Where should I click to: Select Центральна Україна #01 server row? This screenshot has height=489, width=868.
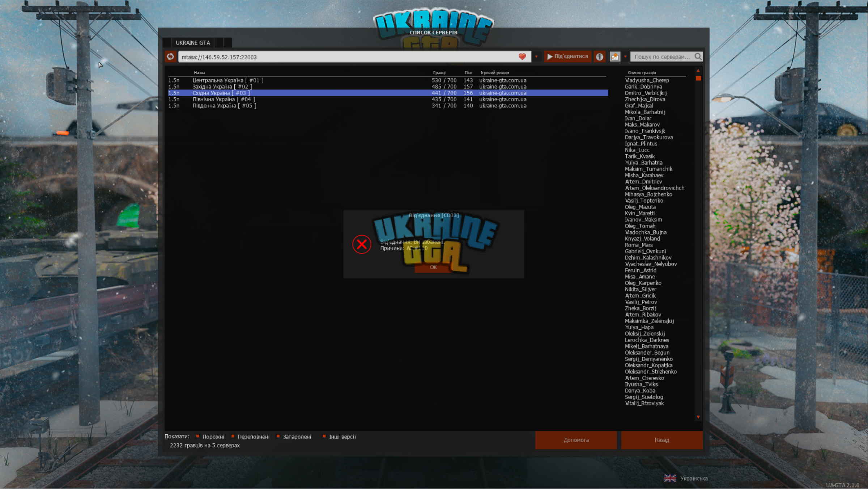[388, 80]
